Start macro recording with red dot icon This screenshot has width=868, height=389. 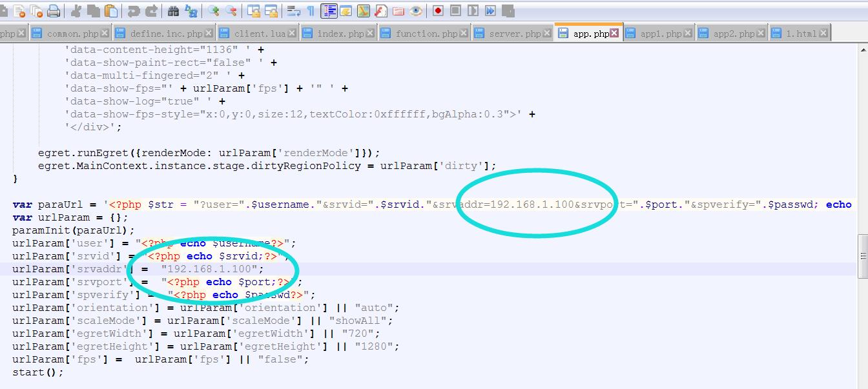coord(439,11)
